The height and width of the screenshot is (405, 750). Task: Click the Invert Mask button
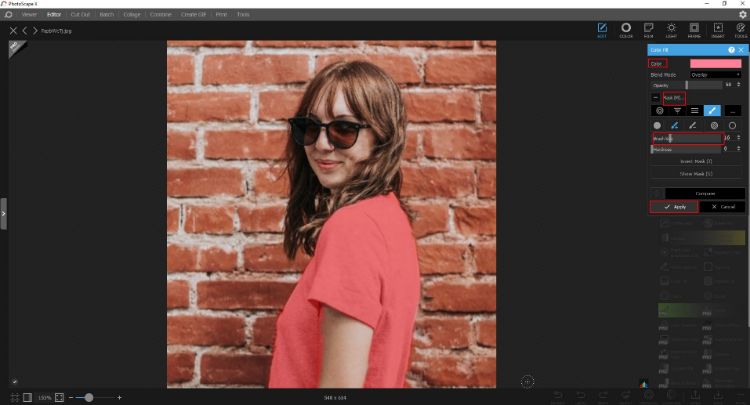(x=697, y=160)
